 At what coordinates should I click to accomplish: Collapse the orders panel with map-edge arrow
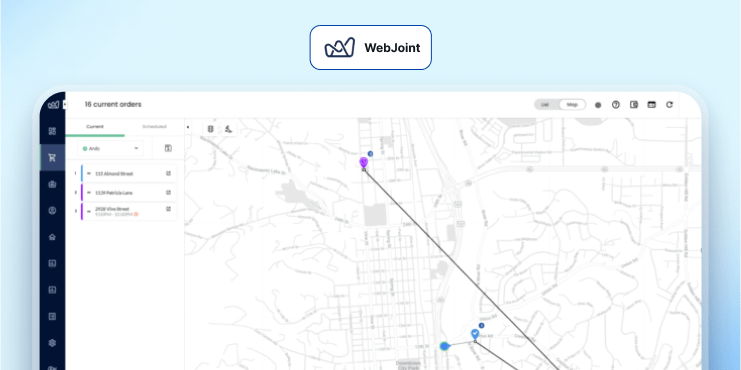point(188,127)
